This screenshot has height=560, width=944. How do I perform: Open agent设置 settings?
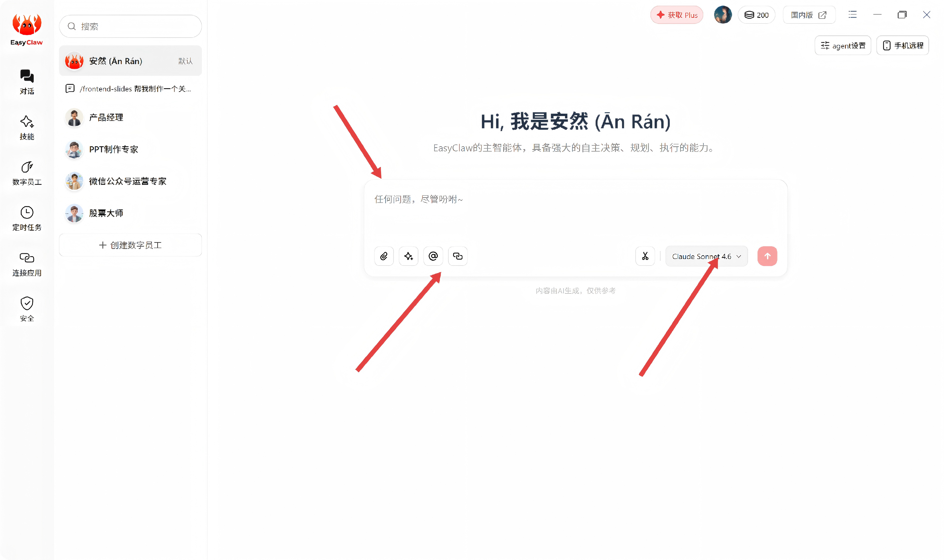pos(842,45)
